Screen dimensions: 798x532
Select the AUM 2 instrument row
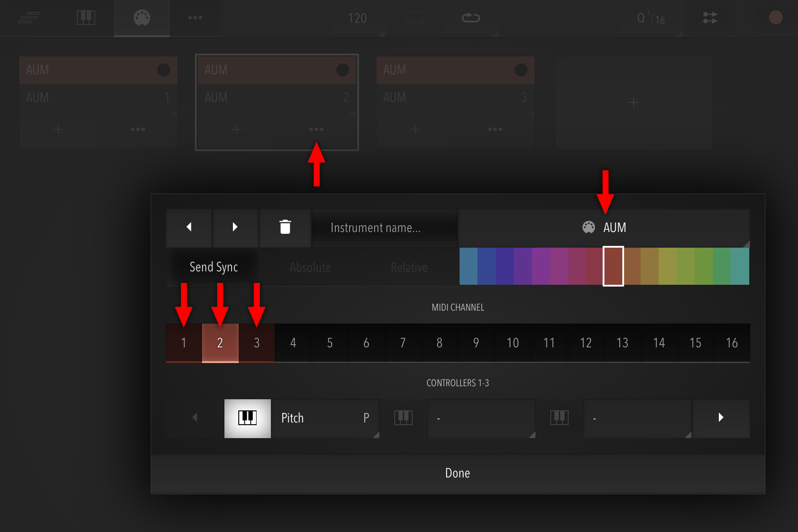click(x=277, y=97)
